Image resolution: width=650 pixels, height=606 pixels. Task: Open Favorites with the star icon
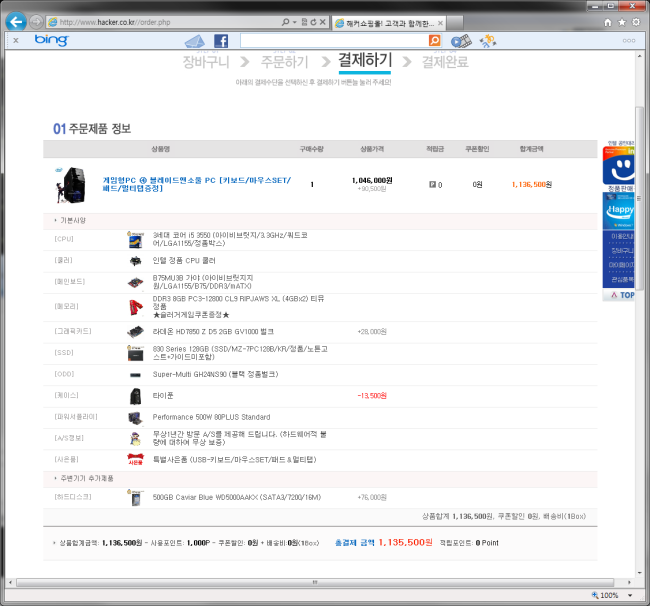pyautogui.click(x=622, y=22)
